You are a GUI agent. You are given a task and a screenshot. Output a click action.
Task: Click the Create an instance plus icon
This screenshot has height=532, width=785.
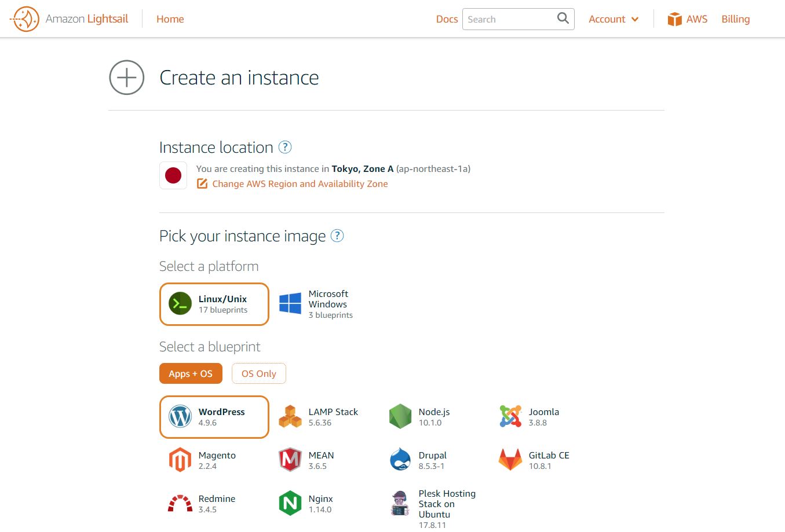click(x=127, y=78)
